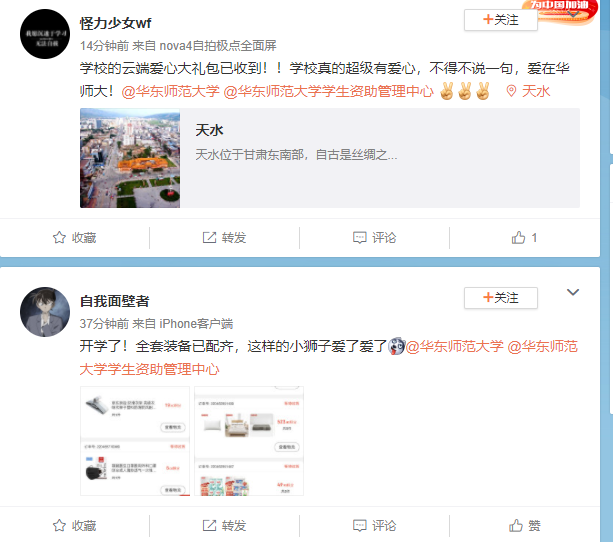This screenshot has height=542, width=613.
Task: Follow 怪力少女wf with +关注 button
Action: [500, 20]
